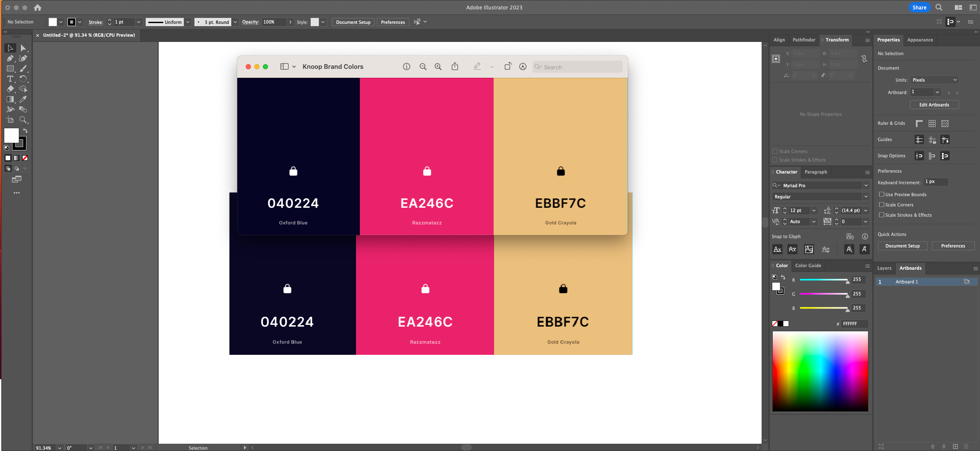Enable the Use Preview Bounds checkbox
Viewport: 980px width, 451px height.
881,194
